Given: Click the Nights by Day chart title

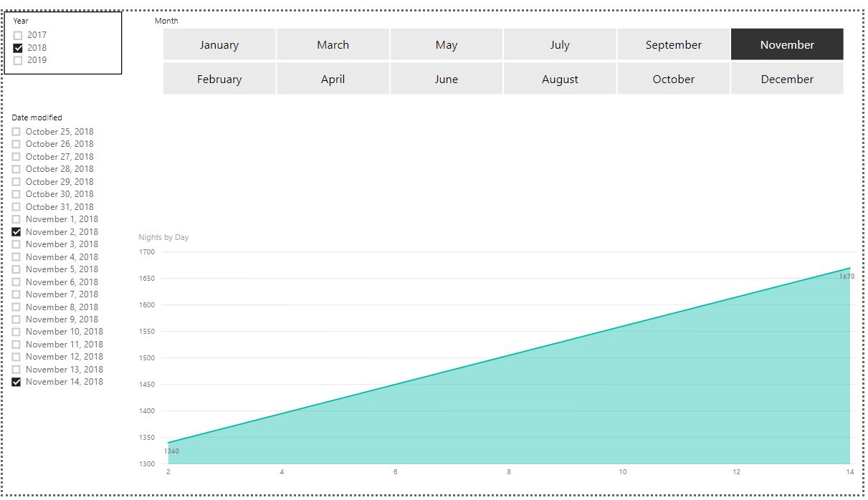Looking at the screenshot, I should tap(163, 237).
